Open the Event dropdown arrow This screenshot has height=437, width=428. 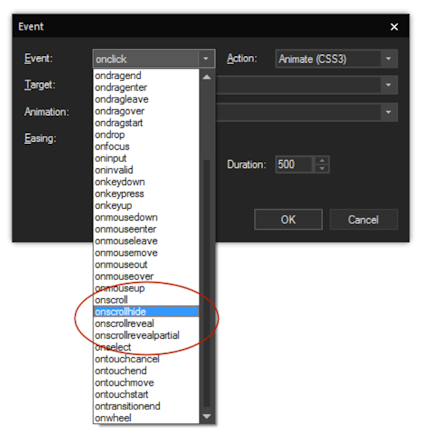point(206,59)
